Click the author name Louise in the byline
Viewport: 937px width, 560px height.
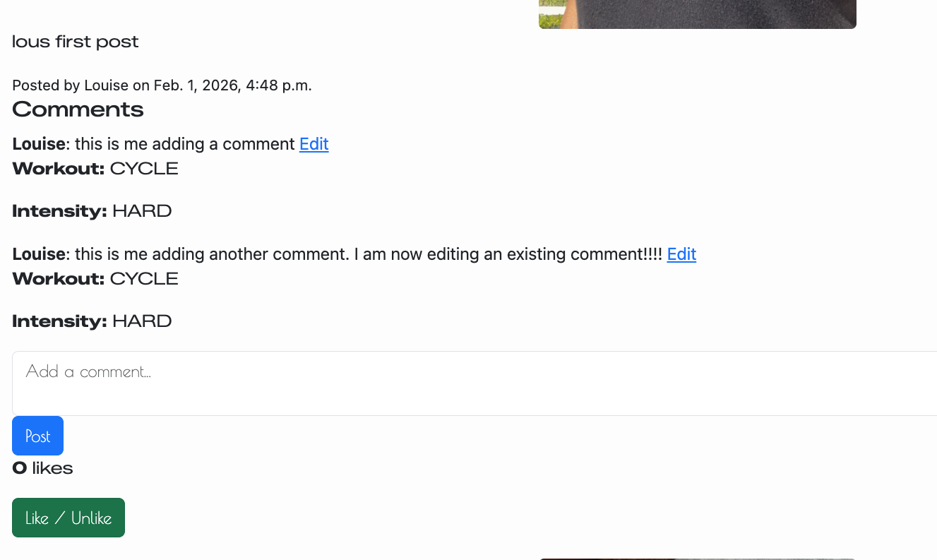(105, 85)
